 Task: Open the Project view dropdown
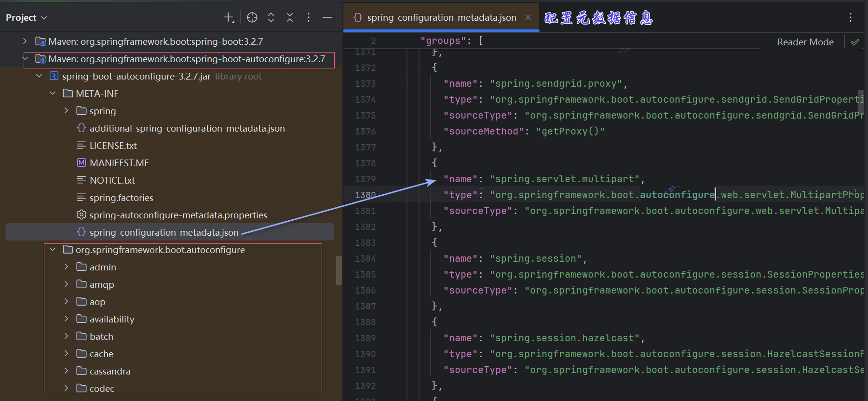click(26, 17)
